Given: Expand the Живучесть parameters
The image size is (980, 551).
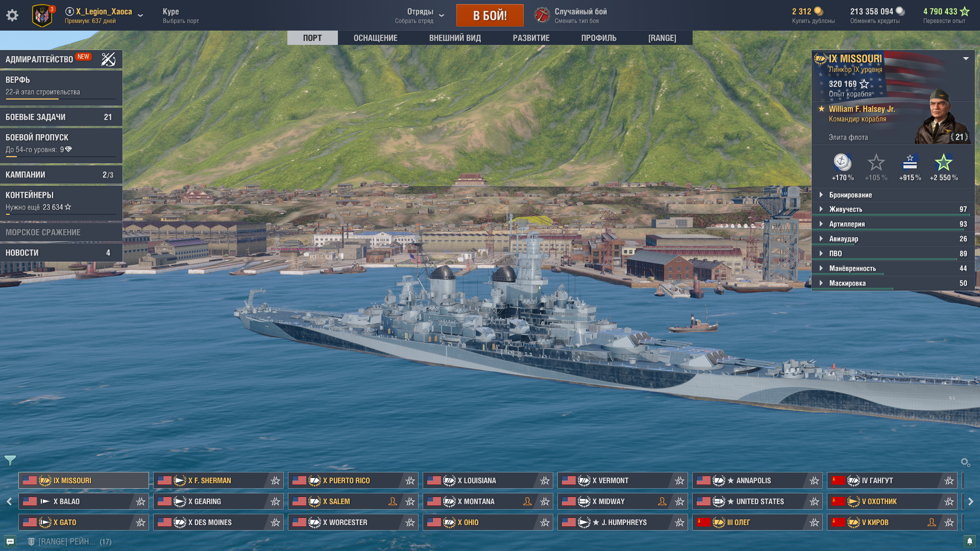Looking at the screenshot, I should (893, 209).
